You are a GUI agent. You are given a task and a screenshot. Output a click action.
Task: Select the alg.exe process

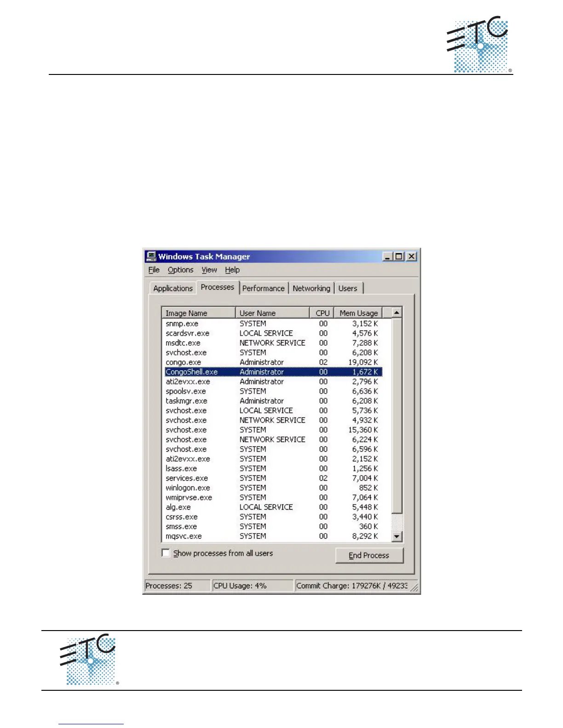coord(272,507)
